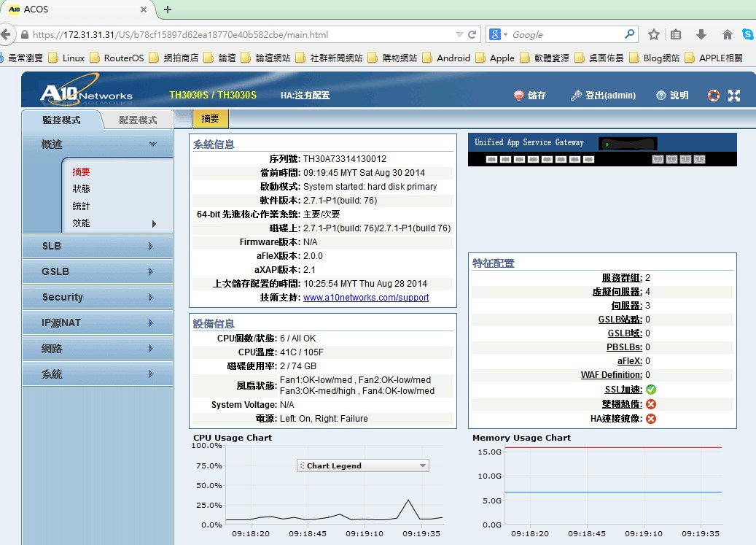
Task: Open the Apple bookmark folder
Action: click(495, 58)
